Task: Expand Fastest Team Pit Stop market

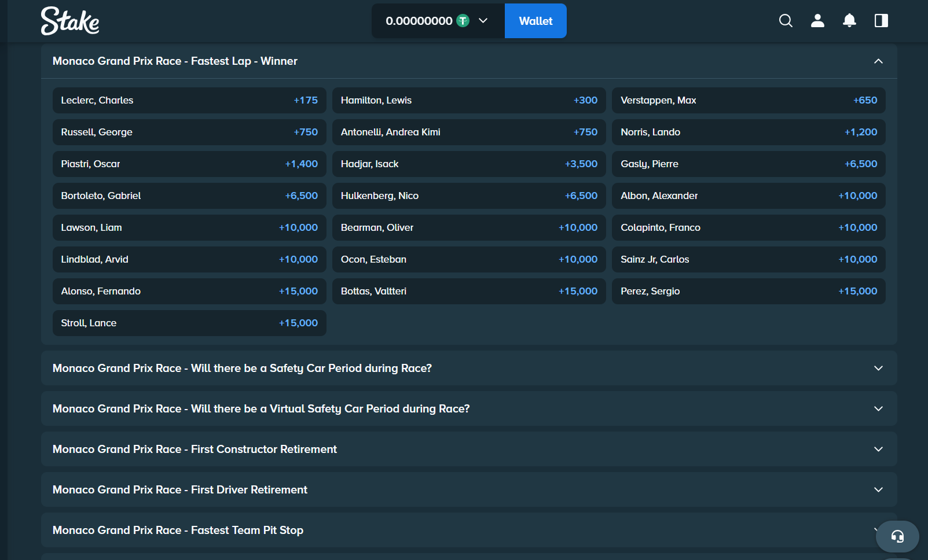Action: [x=469, y=530]
